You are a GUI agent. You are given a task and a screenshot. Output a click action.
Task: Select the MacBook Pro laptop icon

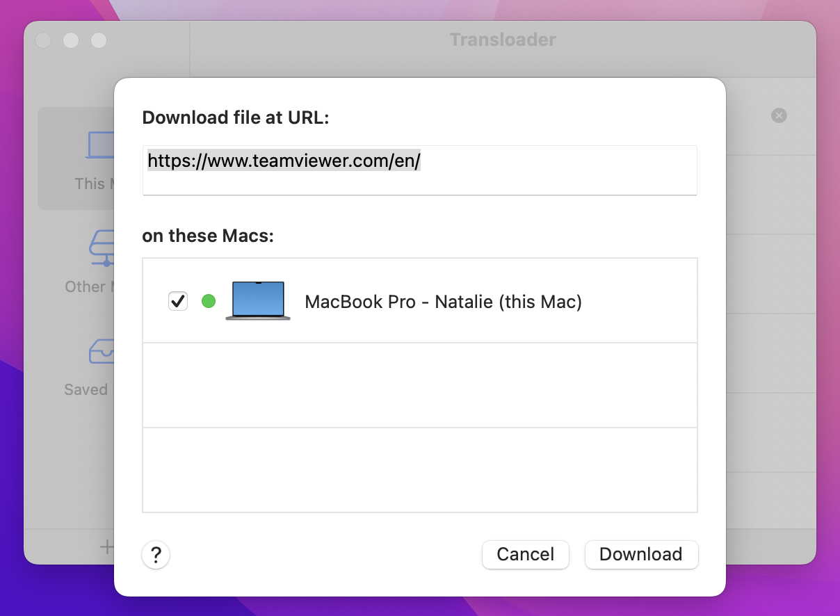(x=258, y=301)
